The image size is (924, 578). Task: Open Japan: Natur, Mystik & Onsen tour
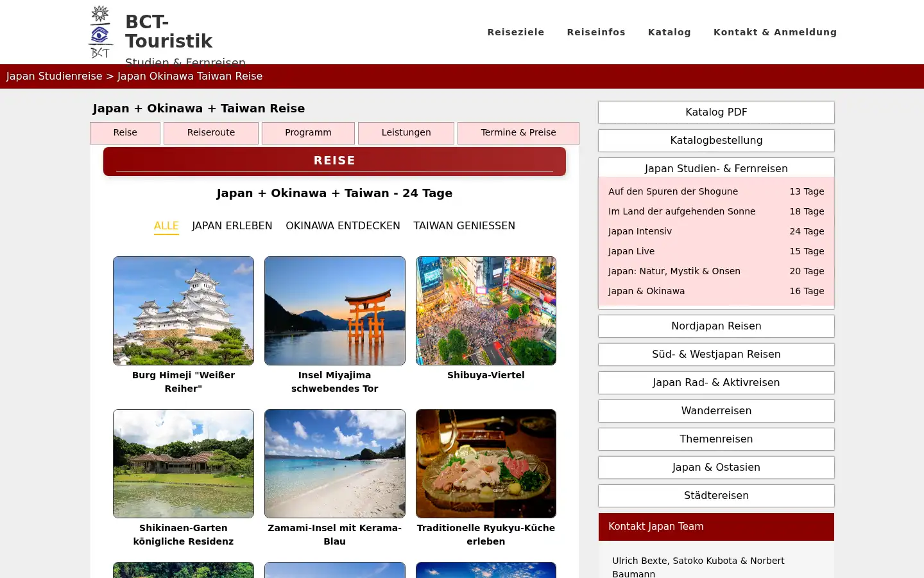[x=716, y=271]
